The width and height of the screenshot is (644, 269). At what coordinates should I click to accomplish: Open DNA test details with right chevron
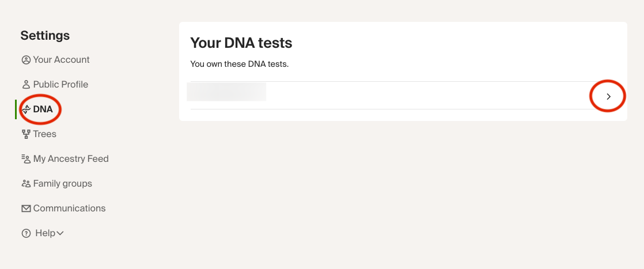608,97
